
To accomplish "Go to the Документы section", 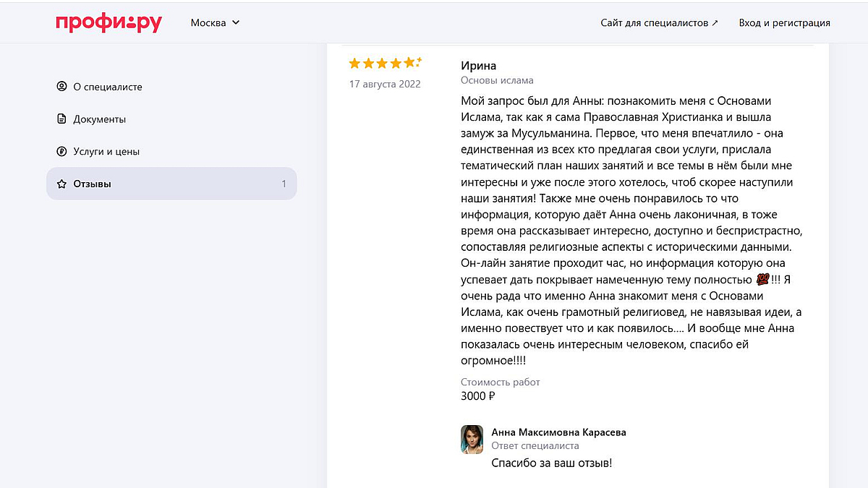I will tap(100, 119).
